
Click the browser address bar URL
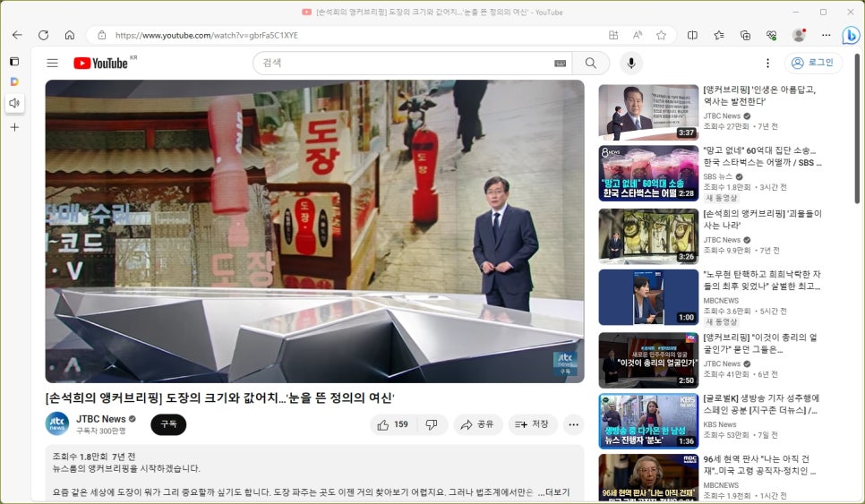206,35
